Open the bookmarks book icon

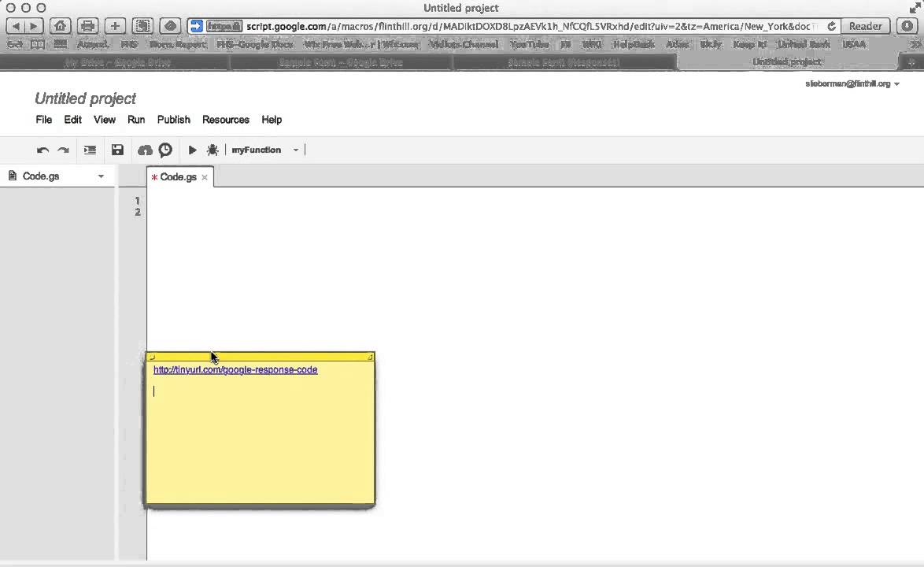[38, 45]
